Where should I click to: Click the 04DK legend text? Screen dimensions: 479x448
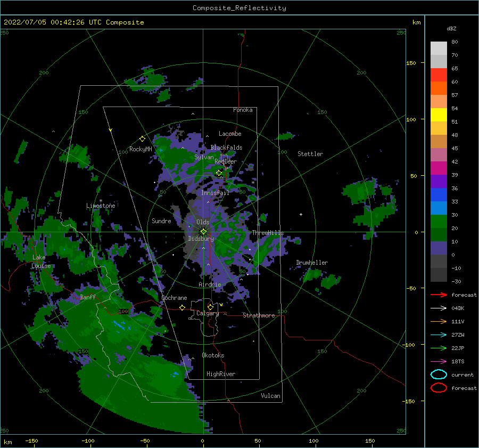pyautogui.click(x=458, y=308)
